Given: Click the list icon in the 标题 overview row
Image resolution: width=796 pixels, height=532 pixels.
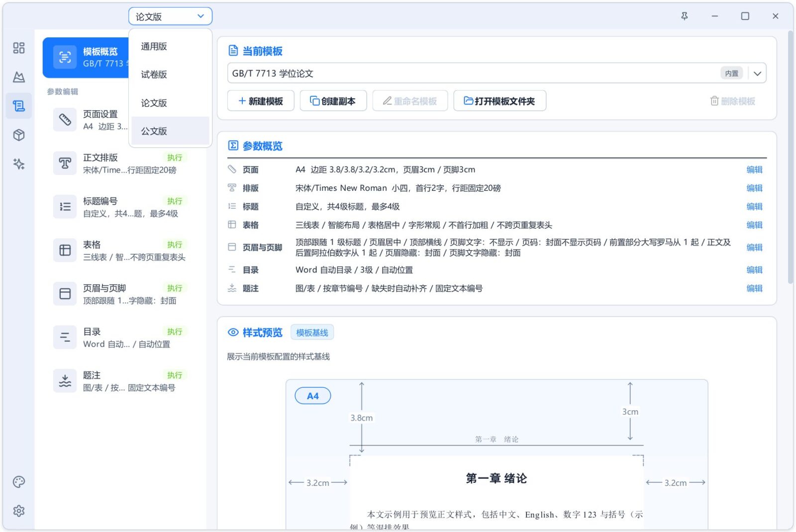Looking at the screenshot, I should pyautogui.click(x=232, y=206).
